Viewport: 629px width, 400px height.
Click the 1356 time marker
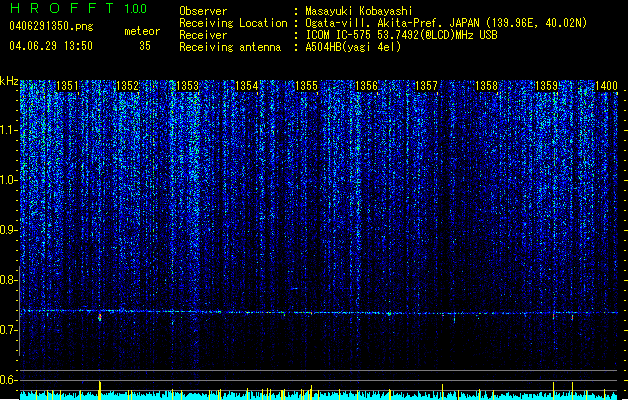point(367,86)
